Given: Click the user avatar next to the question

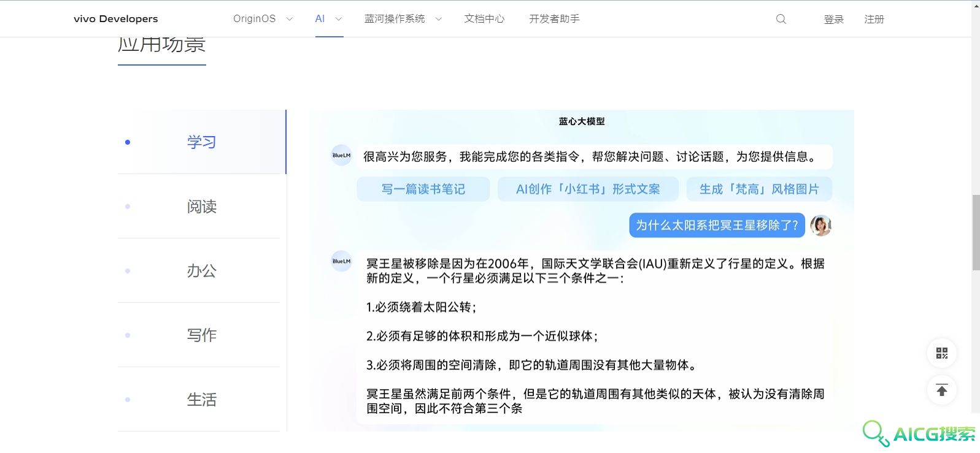Looking at the screenshot, I should (821, 226).
